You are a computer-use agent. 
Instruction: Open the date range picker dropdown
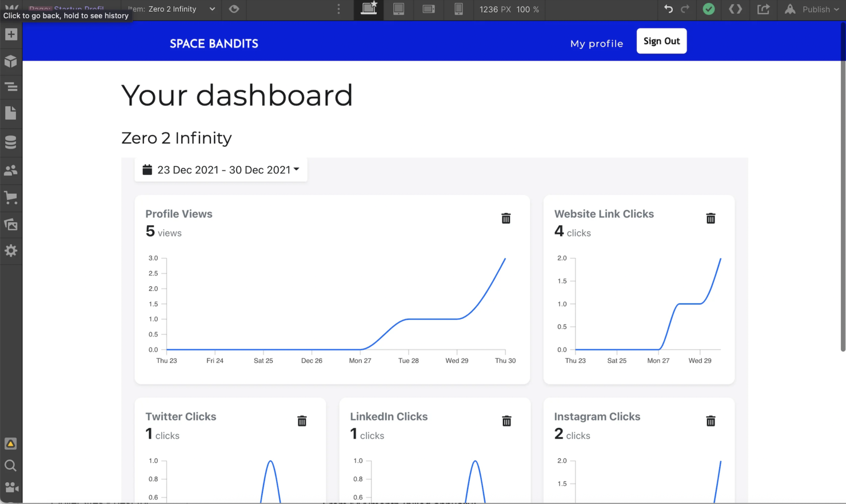point(221,170)
